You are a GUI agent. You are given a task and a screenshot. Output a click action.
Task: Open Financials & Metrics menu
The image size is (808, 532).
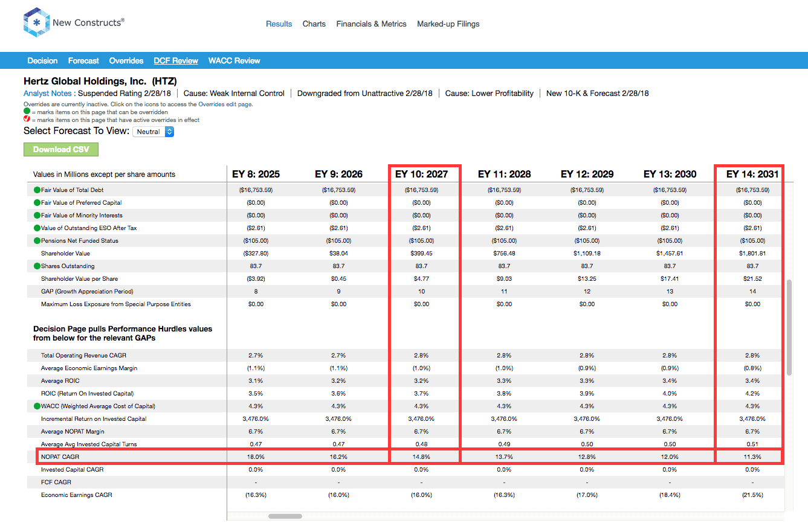click(x=371, y=24)
